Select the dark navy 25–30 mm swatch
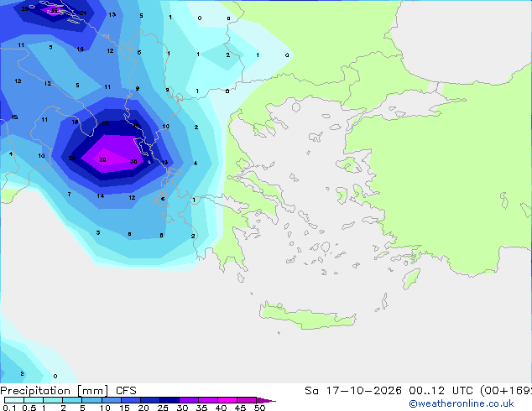The image size is (532, 411). 169,400
